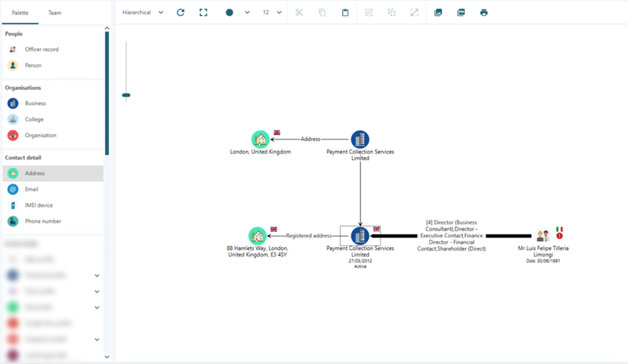Image resolution: width=628 pixels, height=364 pixels.
Task: Click the Organisations section header
Action: 23,87
